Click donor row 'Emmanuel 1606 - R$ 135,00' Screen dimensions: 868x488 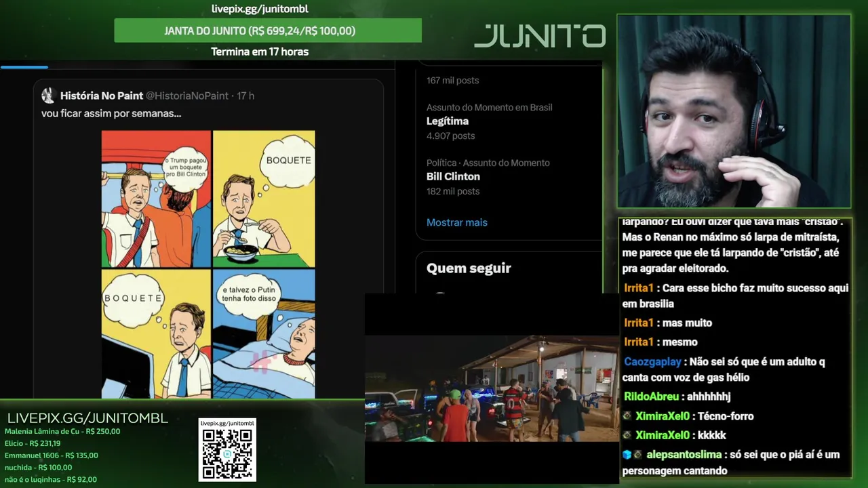point(52,455)
